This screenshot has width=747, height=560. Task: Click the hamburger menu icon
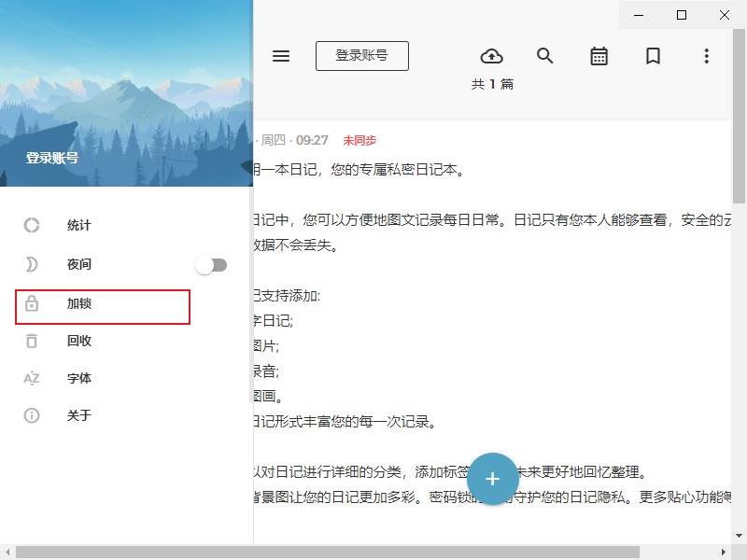281,56
